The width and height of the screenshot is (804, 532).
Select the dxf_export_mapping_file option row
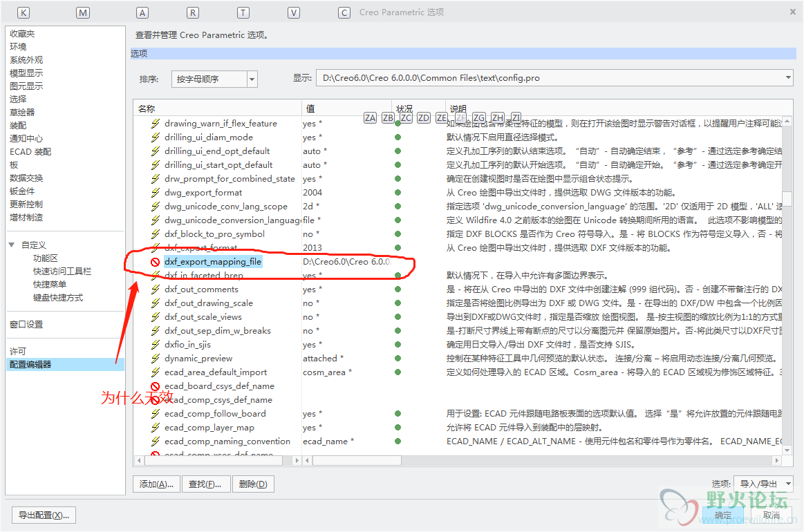click(x=212, y=262)
